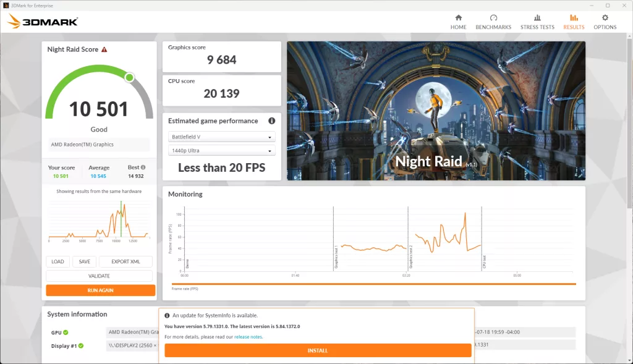Open the Results bars icon
Image resolution: width=633 pixels, height=364 pixels.
click(x=574, y=18)
